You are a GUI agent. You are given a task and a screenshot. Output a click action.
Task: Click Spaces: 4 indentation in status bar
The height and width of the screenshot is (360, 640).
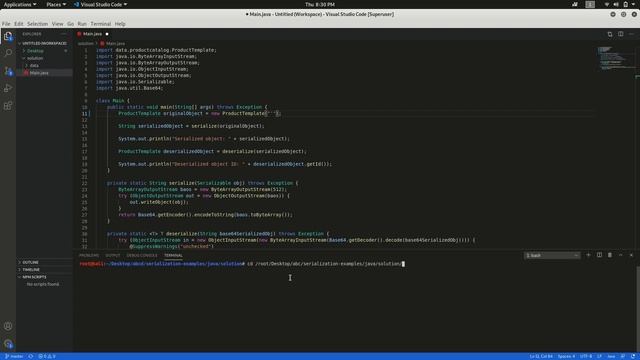566,356
